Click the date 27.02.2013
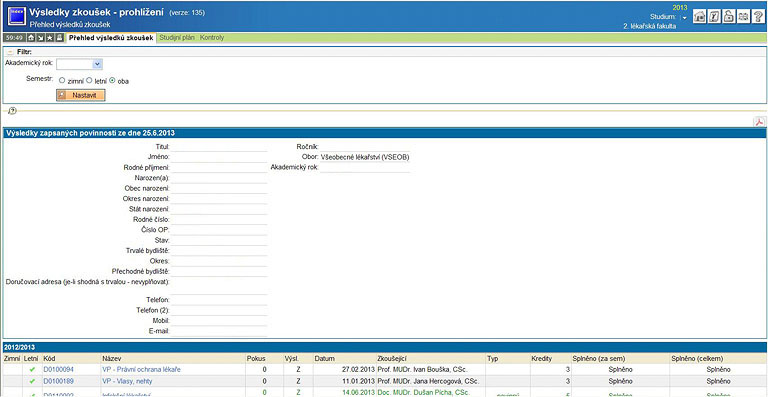 pyautogui.click(x=359, y=370)
